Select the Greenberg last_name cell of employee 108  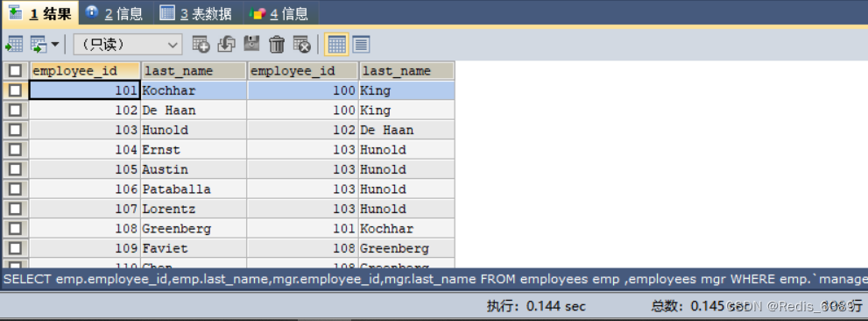[x=194, y=228]
